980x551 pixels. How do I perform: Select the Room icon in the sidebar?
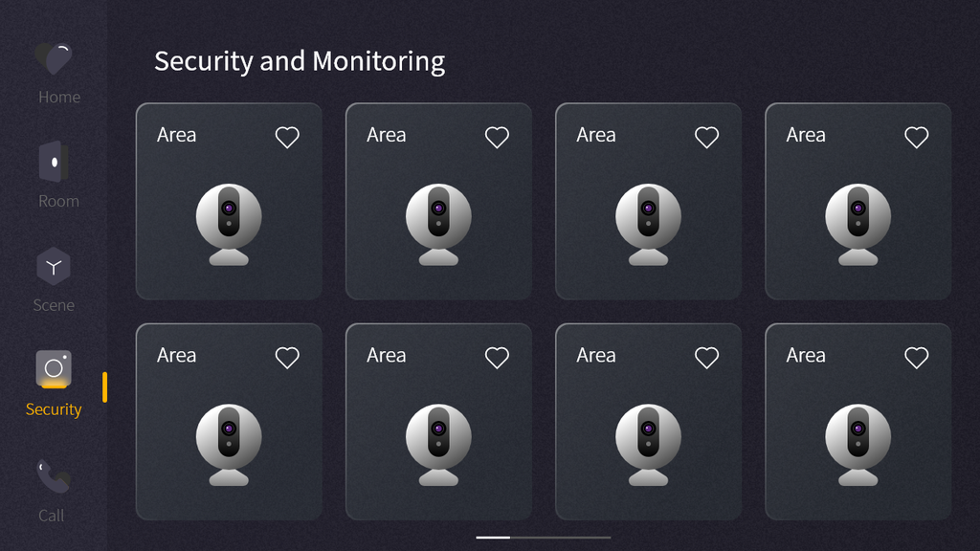click(x=54, y=163)
